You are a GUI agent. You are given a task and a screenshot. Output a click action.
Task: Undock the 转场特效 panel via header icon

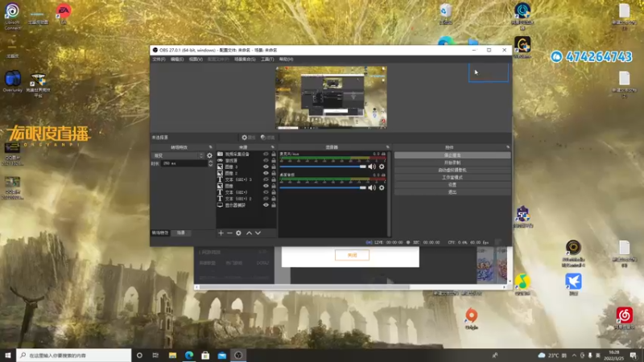[x=210, y=147]
